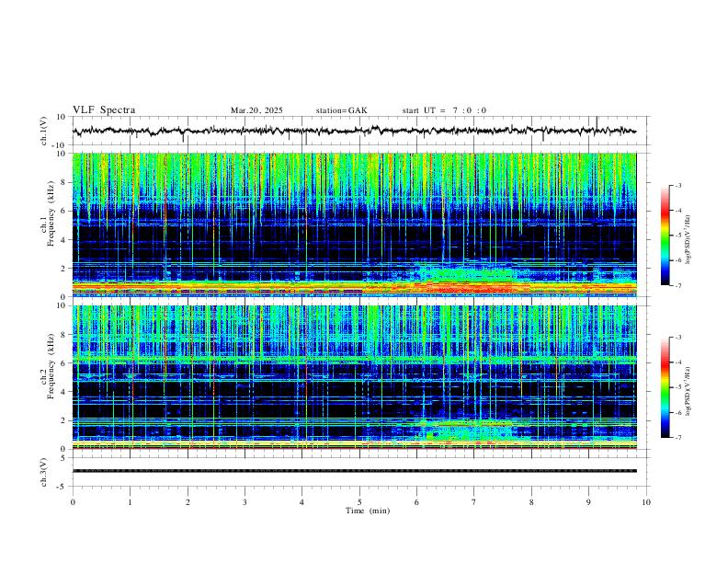Click the "Time (min)" x-axis label

pyautogui.click(x=368, y=511)
